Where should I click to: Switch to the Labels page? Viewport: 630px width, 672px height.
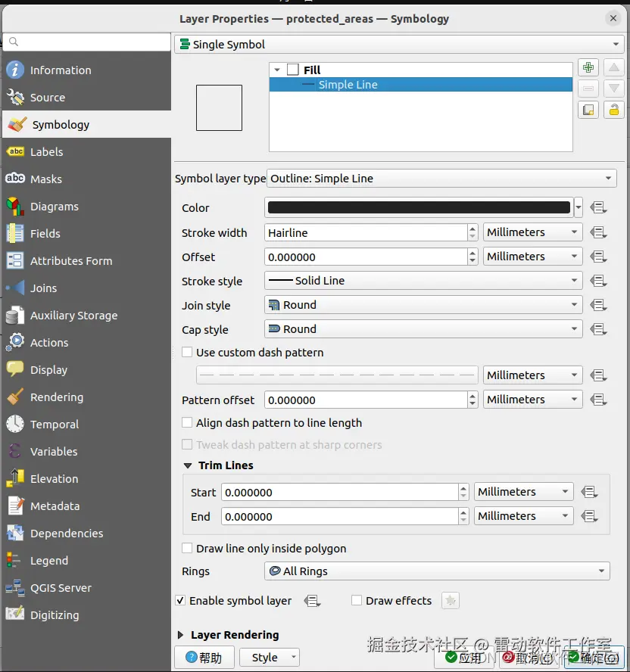coord(86,151)
